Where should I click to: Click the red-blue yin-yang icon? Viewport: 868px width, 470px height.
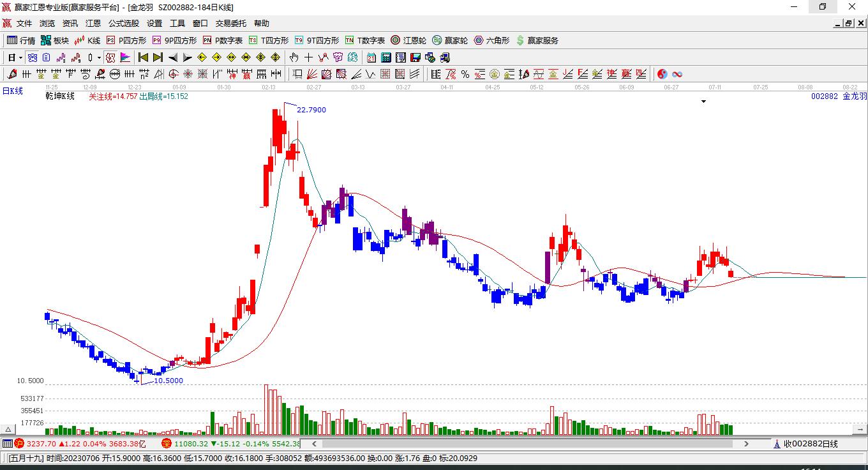pos(662,74)
